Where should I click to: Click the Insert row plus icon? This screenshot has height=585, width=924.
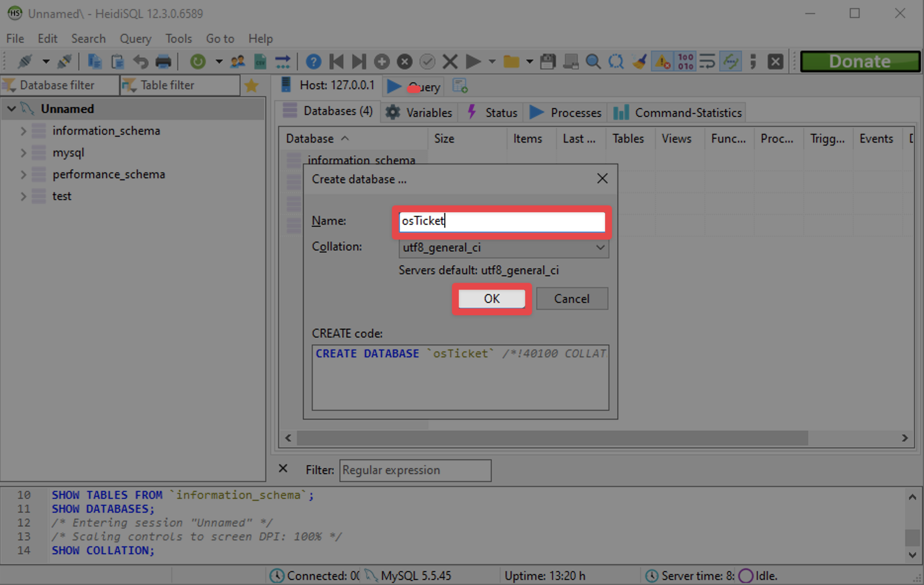(x=382, y=61)
